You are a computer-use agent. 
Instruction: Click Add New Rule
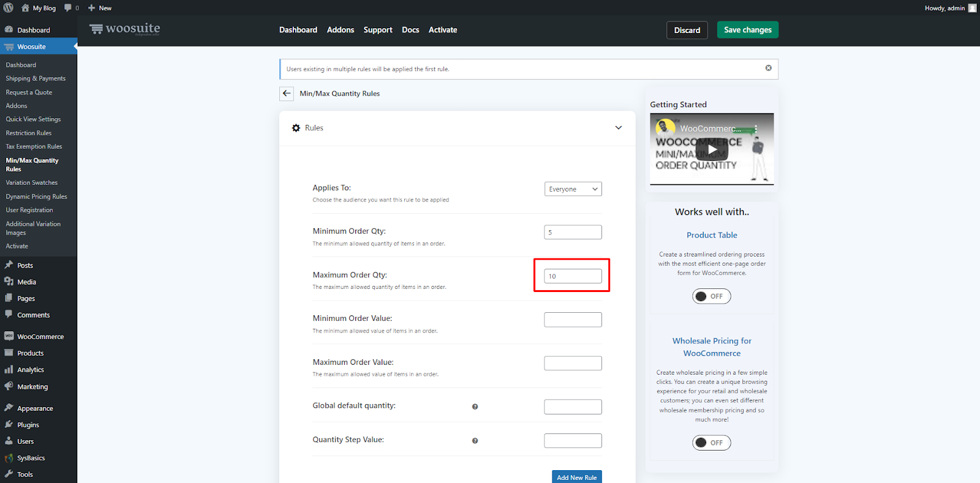tap(576, 477)
